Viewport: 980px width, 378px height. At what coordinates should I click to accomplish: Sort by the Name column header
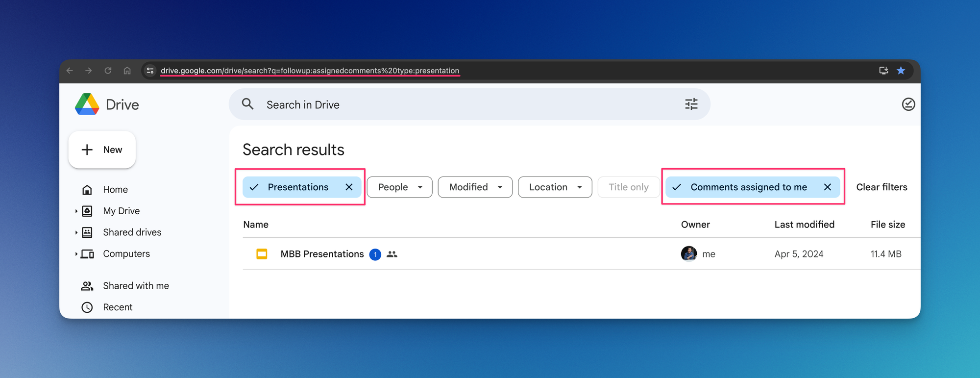click(x=256, y=225)
